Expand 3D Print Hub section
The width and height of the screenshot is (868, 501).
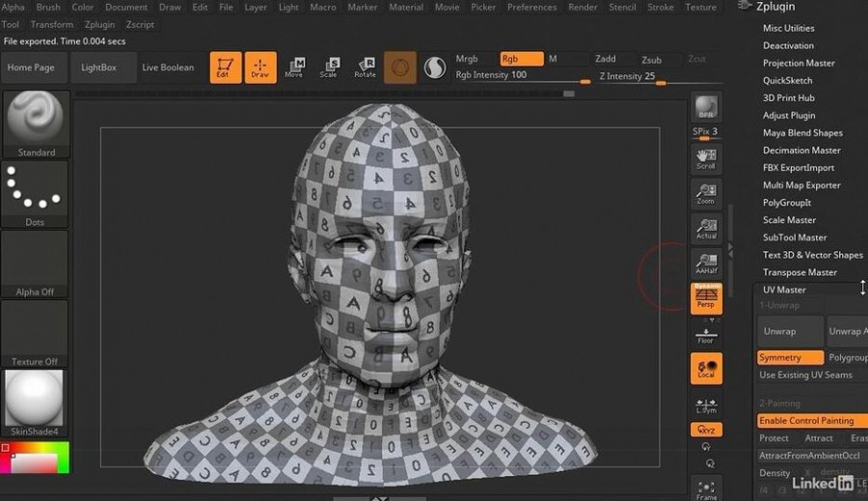[789, 98]
